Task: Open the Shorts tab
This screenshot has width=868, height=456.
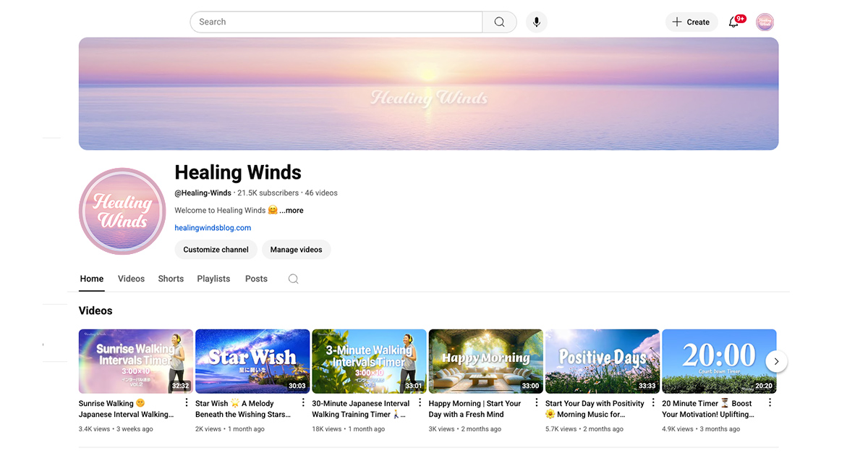Action: (x=171, y=279)
